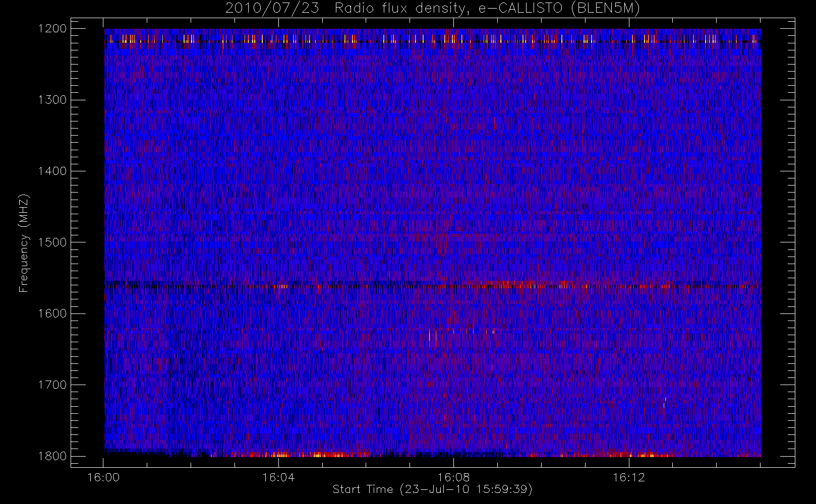Click the 'Start Time (23-Jul-10 15:59:39)' label

[433, 489]
